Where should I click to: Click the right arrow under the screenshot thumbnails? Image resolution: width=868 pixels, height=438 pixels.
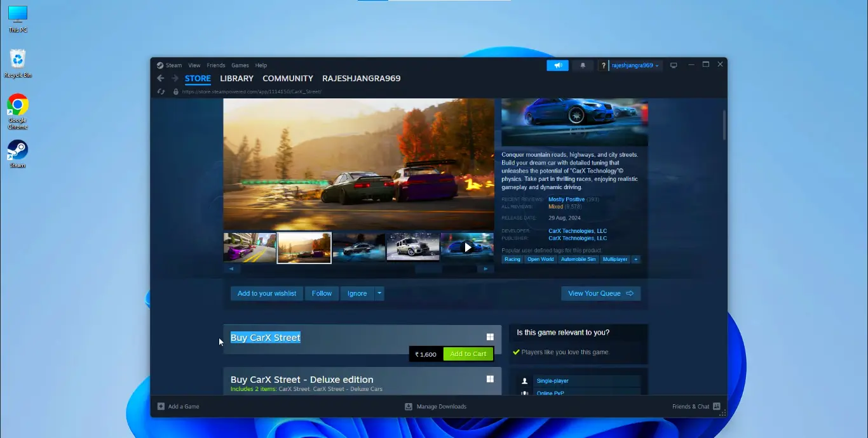click(x=485, y=269)
